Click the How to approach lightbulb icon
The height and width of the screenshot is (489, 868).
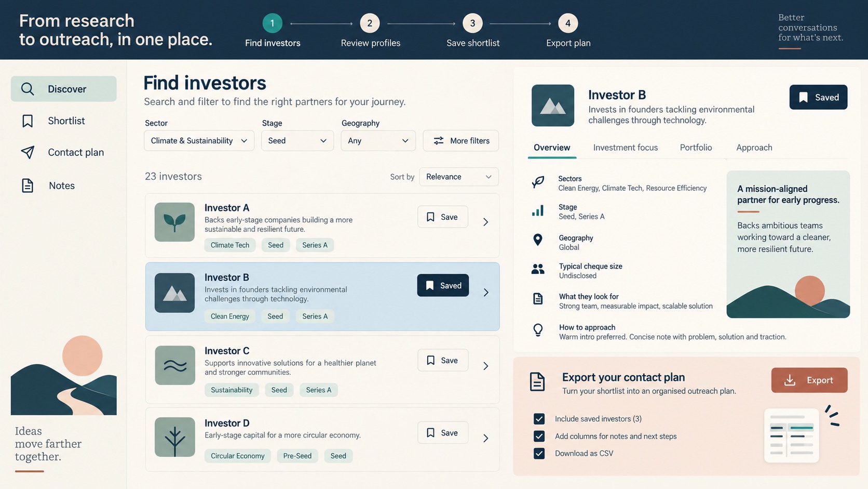[x=538, y=330]
